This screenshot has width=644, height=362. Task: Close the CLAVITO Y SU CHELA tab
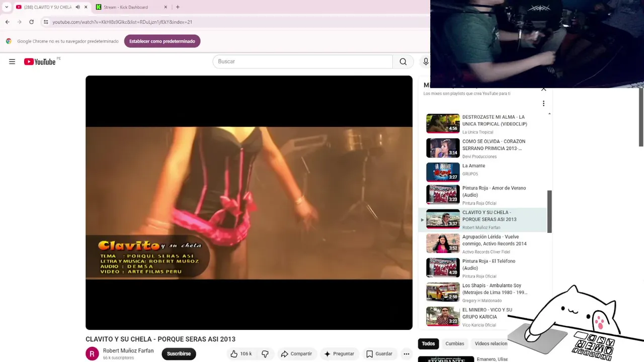[x=86, y=7]
